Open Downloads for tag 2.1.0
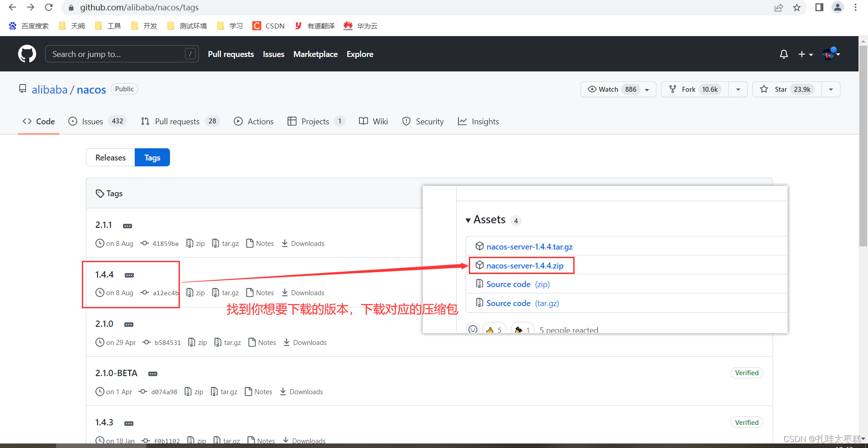The height and width of the screenshot is (448, 868). coord(305,342)
